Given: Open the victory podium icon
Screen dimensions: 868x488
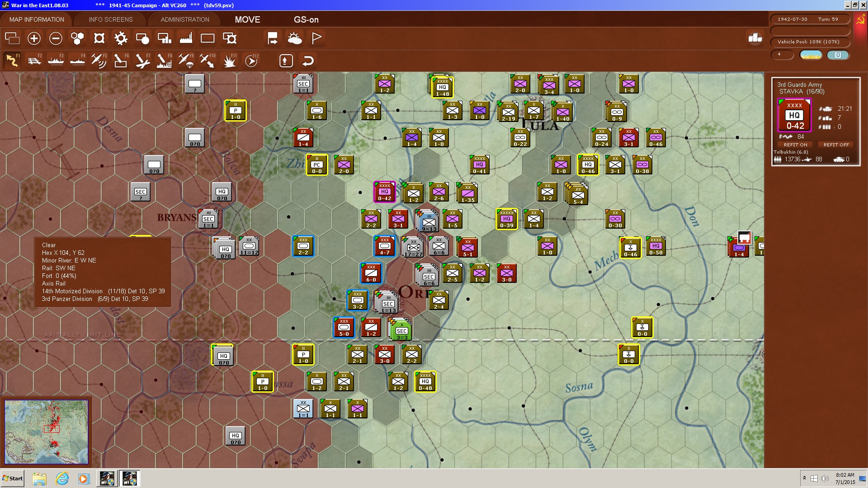Looking at the screenshot, I should click(x=755, y=38).
